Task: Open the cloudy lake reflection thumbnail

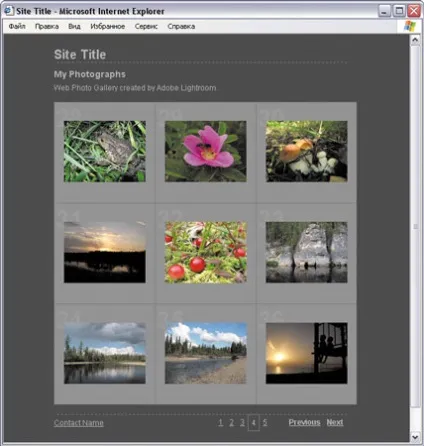Action: [105, 353]
